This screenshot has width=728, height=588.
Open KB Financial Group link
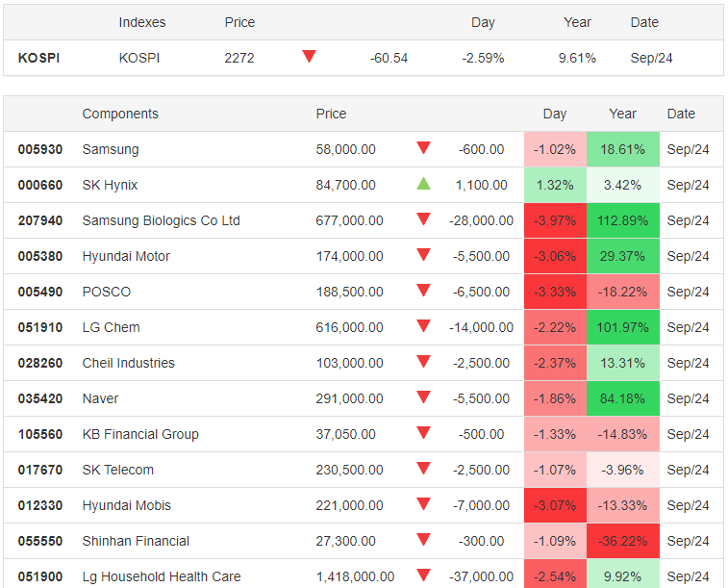pos(140,434)
